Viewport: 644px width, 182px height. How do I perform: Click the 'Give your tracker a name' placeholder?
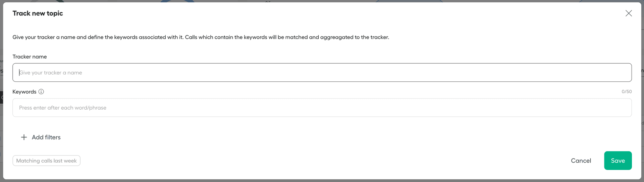click(51, 73)
